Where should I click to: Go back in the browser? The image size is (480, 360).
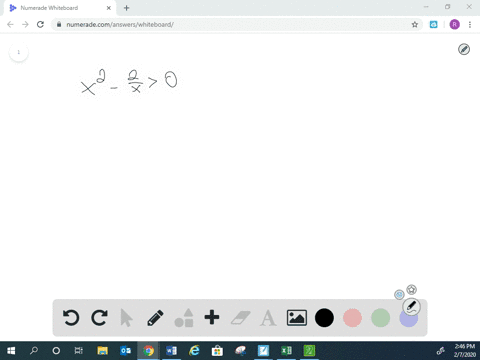click(10, 24)
